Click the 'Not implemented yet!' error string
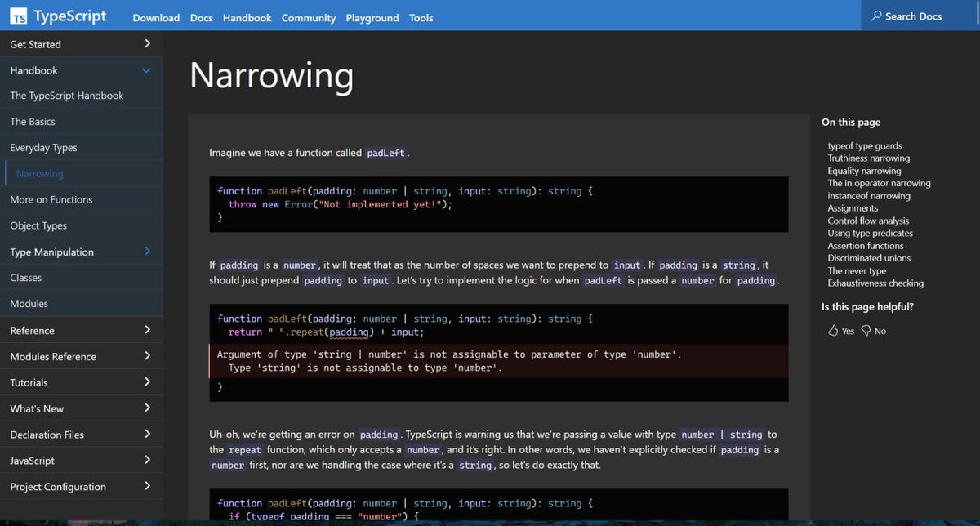The height and width of the screenshot is (526, 980). (379, 204)
